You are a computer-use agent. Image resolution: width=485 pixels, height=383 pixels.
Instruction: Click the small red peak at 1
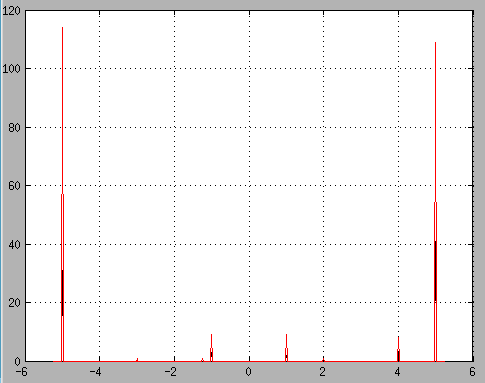(286, 348)
